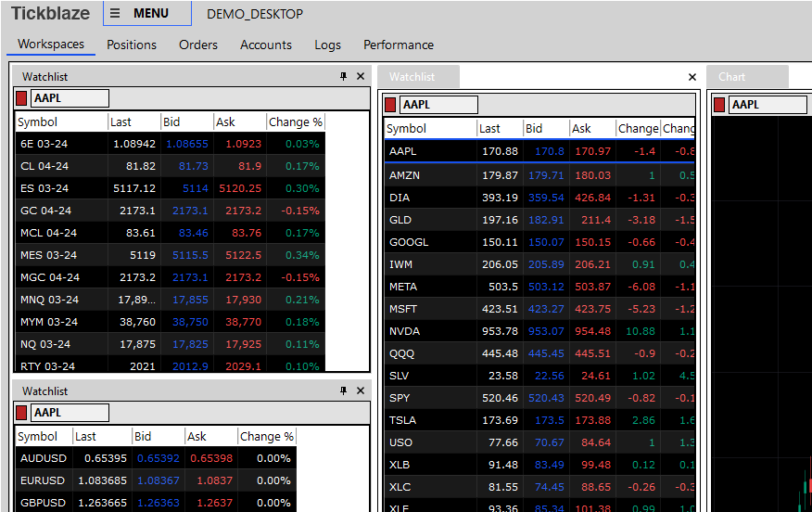Select the stocks Watchlist tab
This screenshot has height=512, width=812.
(418, 77)
